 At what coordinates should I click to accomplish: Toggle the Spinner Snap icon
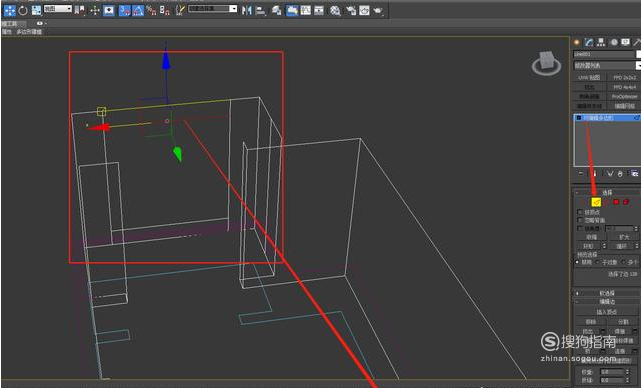click(x=164, y=10)
